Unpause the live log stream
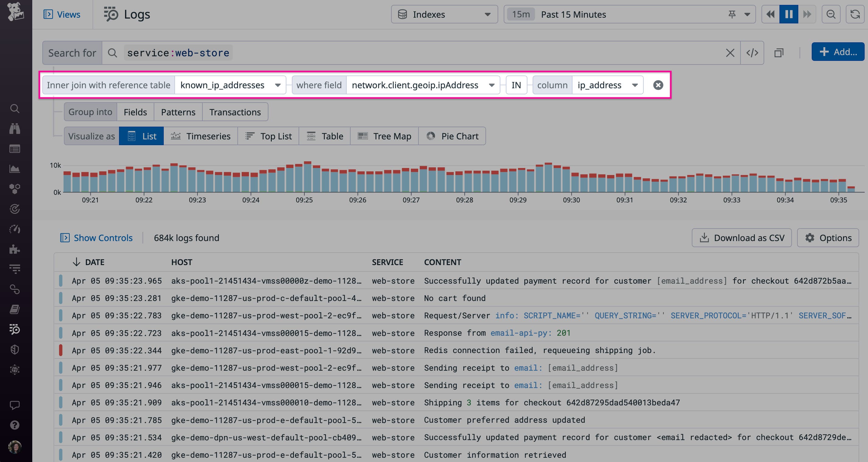 pos(789,14)
